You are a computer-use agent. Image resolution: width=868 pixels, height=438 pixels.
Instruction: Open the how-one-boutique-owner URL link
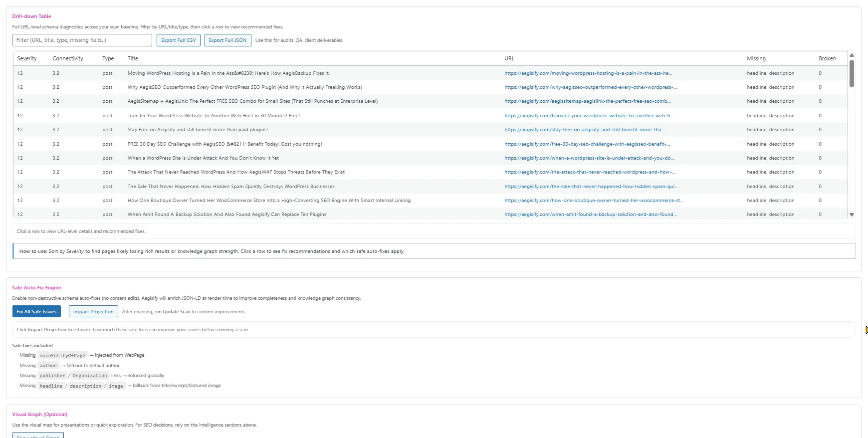pyautogui.click(x=594, y=200)
